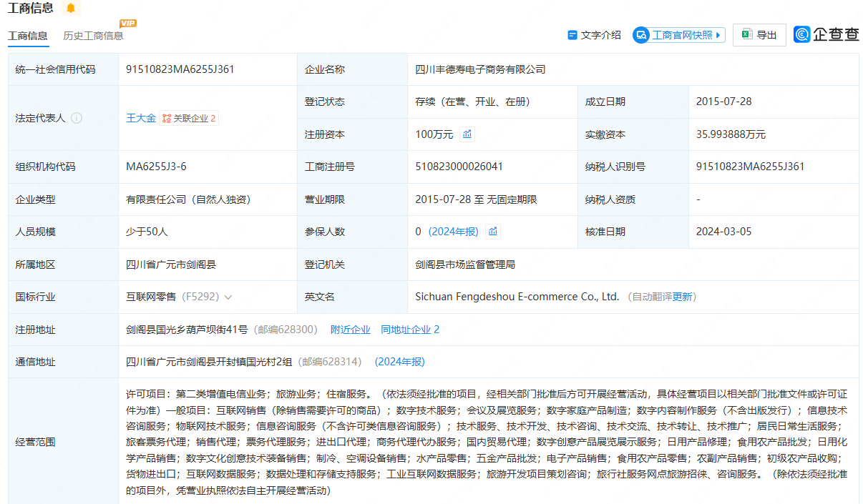Click the 2024年报 link beside 通信地址
This screenshot has height=504, width=863.
(399, 362)
